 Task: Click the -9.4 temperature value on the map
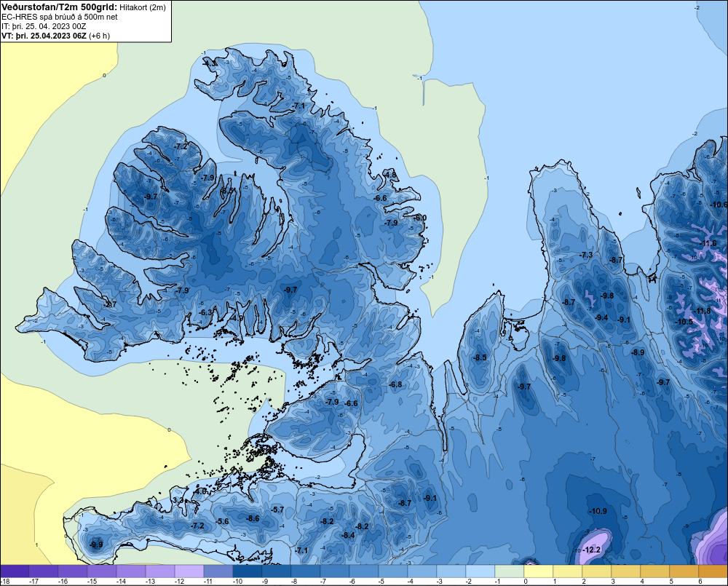coord(601,317)
